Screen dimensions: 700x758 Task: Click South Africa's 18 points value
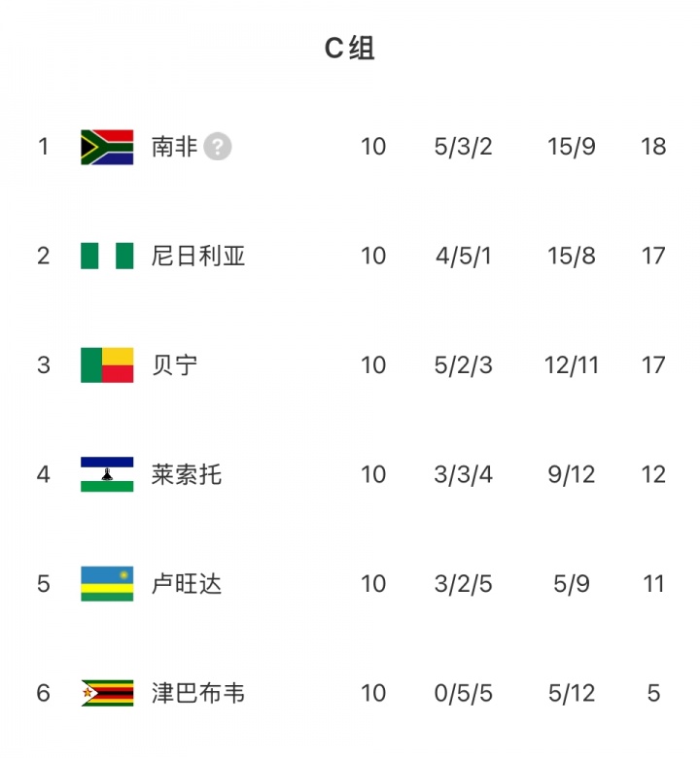(653, 147)
